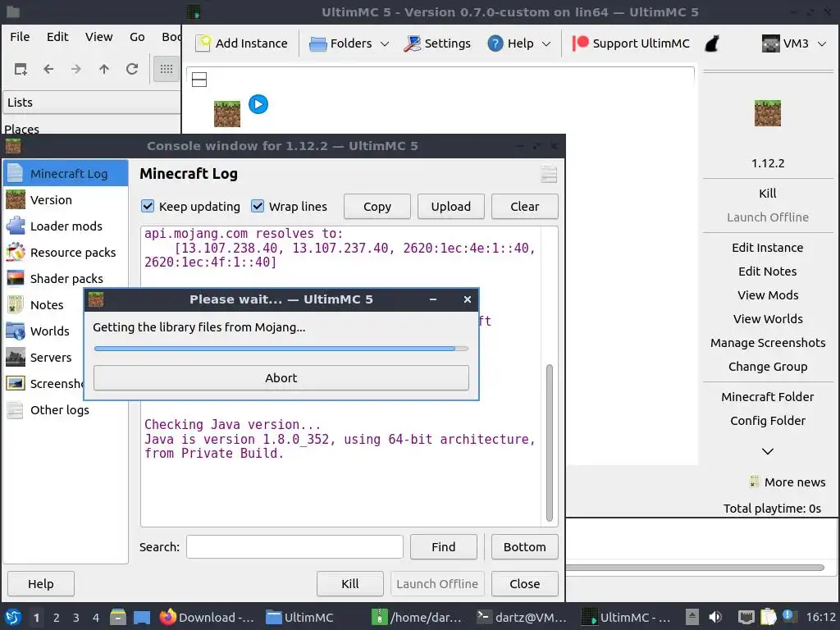Open Edit menu in file manager
840x630 pixels.
pos(57,37)
